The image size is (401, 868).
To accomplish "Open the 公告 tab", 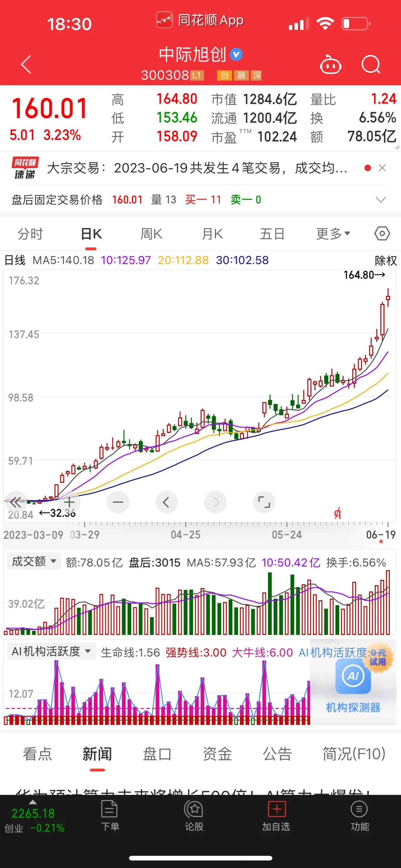I will (x=277, y=754).
